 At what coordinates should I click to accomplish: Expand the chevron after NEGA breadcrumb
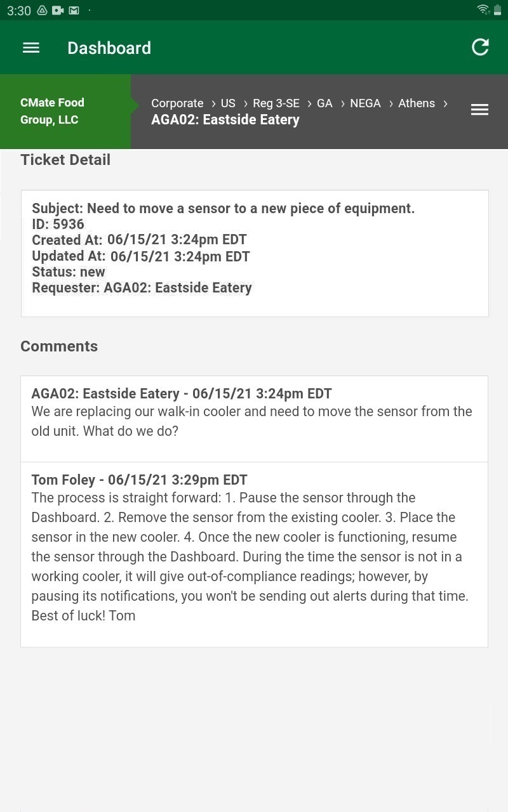[x=391, y=103]
